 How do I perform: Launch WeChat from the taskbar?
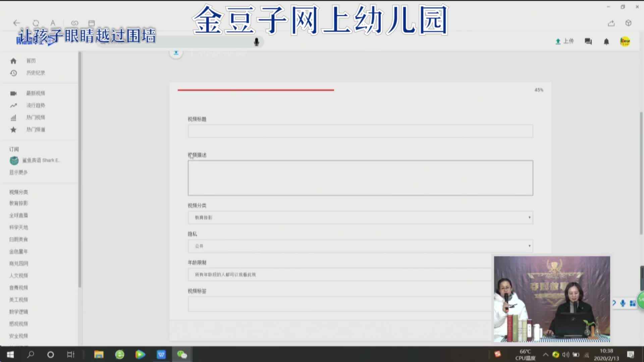tap(181, 354)
